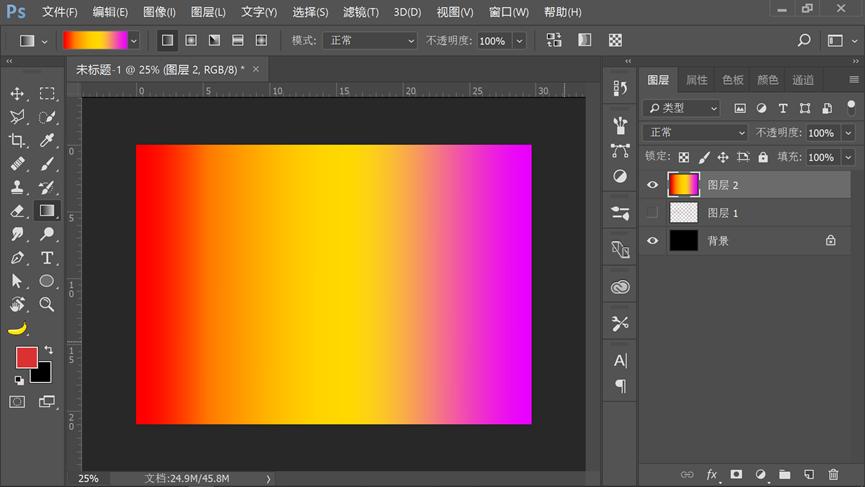Select the Pen tool
Viewport: 865px width, 487px height.
click(x=17, y=258)
